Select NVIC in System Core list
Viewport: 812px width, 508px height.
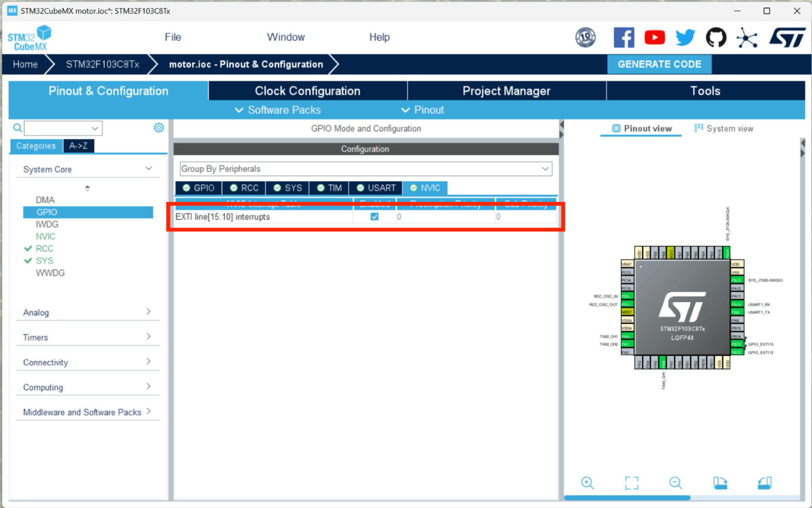45,237
